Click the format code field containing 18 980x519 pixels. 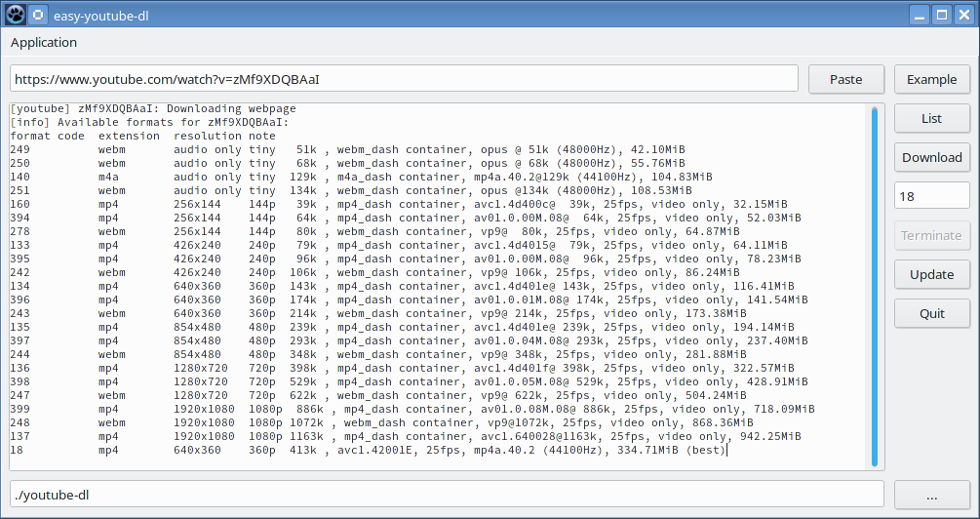[x=931, y=196]
